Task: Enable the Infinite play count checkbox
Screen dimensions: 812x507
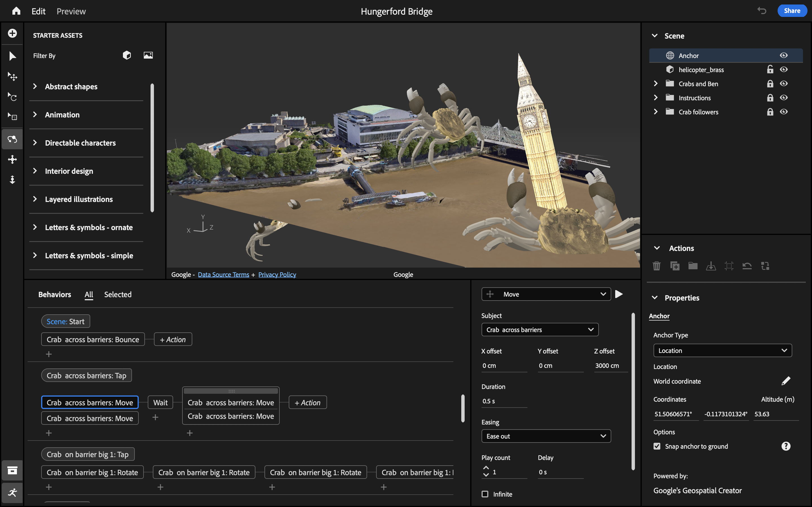Action: click(x=485, y=494)
